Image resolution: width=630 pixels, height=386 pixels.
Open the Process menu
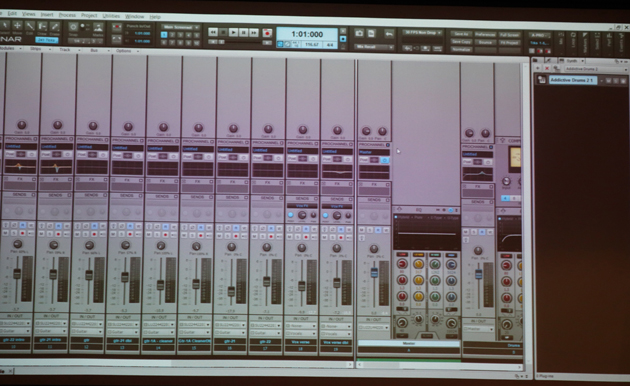67,15
